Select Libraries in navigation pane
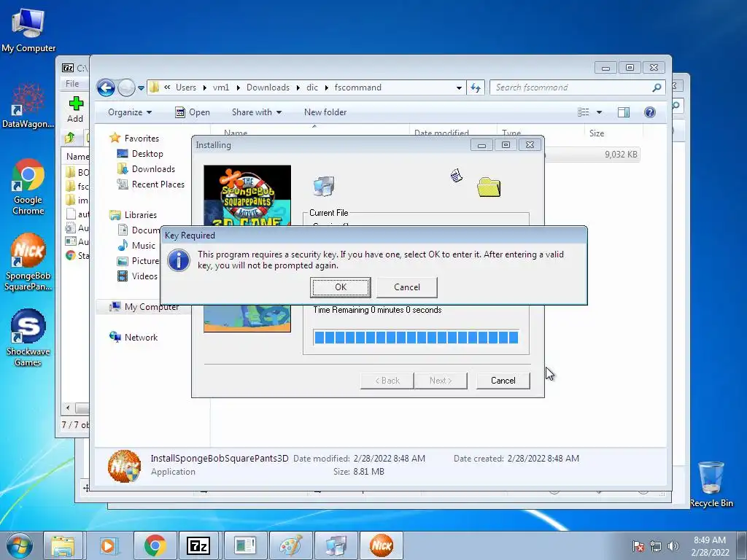 click(141, 215)
